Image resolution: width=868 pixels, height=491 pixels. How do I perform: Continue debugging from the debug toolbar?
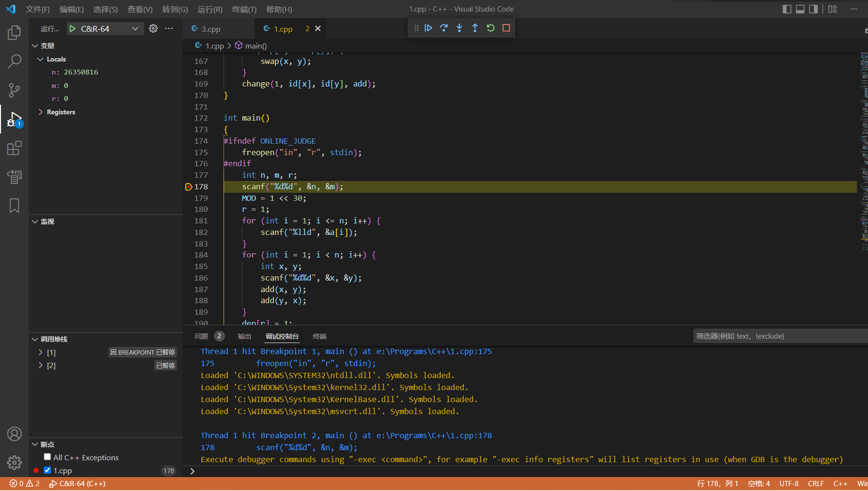click(x=428, y=28)
